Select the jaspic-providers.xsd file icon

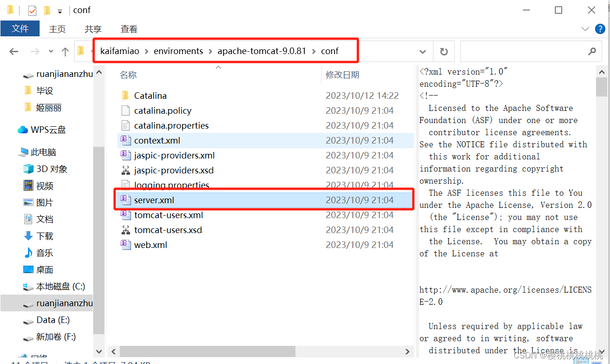[x=125, y=170]
